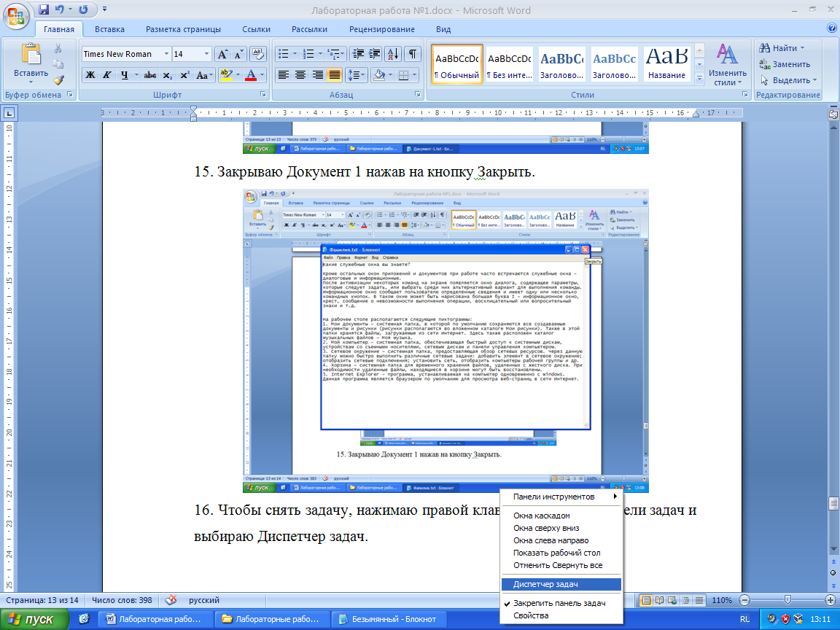
Task: Apply strikethrough formatting
Action: [x=150, y=75]
